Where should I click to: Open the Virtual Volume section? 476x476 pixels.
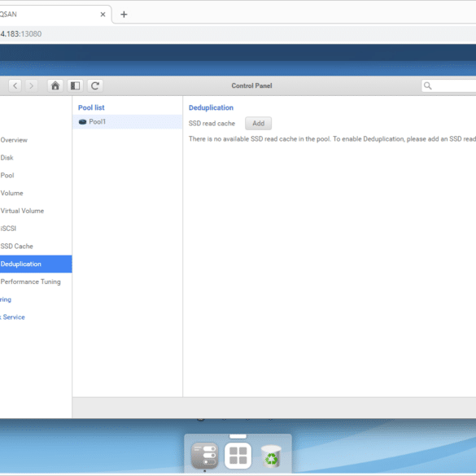click(x=22, y=211)
